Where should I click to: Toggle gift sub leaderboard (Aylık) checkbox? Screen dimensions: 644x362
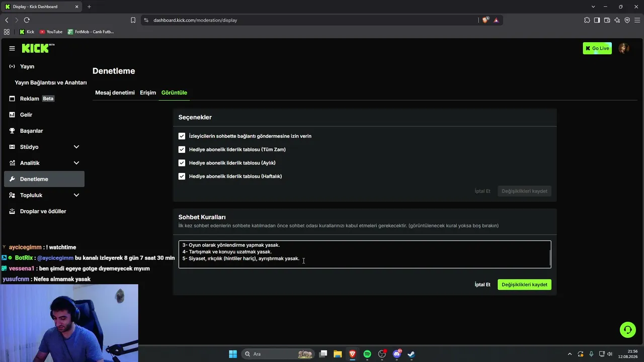click(182, 163)
